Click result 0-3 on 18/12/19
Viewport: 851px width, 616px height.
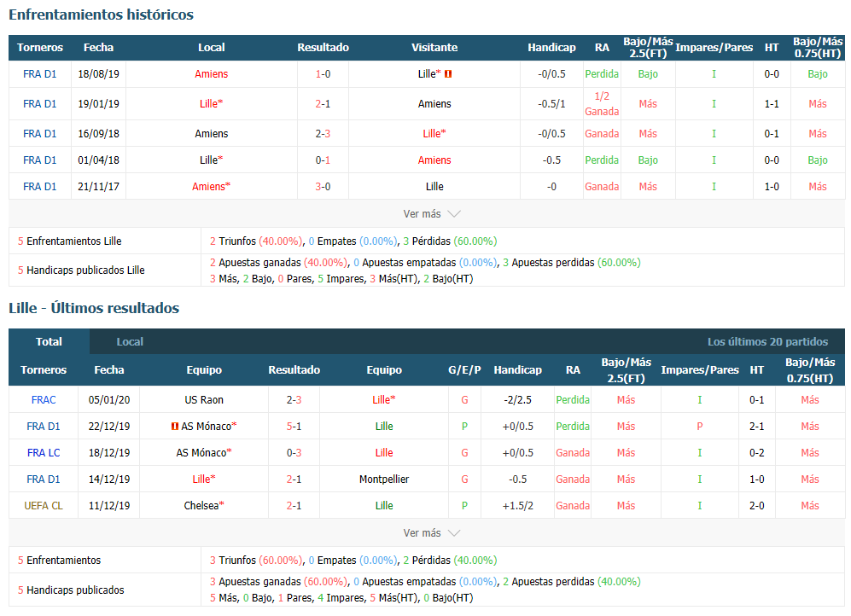(294, 453)
